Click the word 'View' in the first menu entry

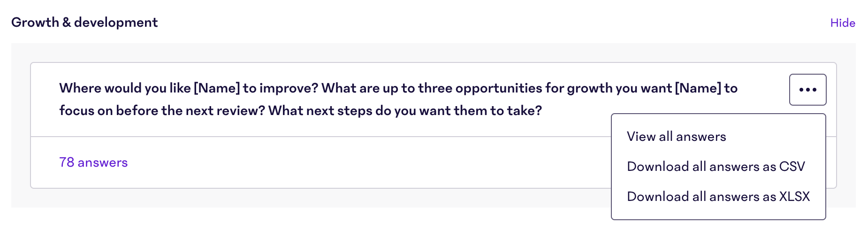click(641, 137)
